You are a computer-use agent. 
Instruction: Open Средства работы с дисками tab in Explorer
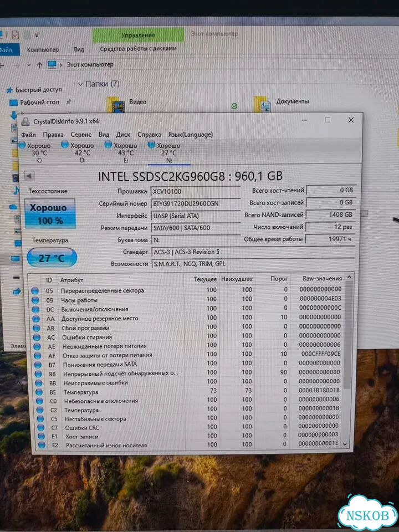(138, 48)
